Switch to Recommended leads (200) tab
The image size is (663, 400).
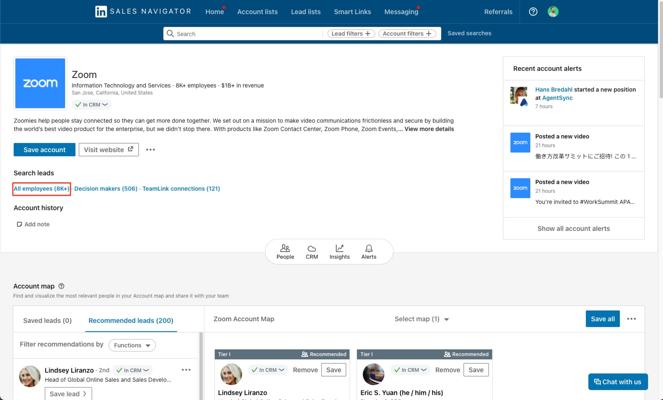pos(131,321)
